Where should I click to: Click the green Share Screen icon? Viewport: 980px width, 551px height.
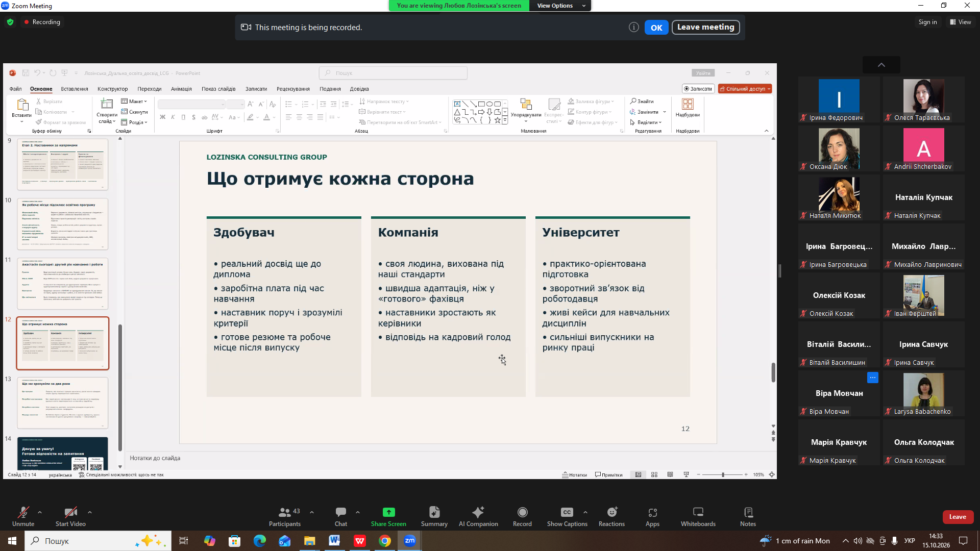388,512
